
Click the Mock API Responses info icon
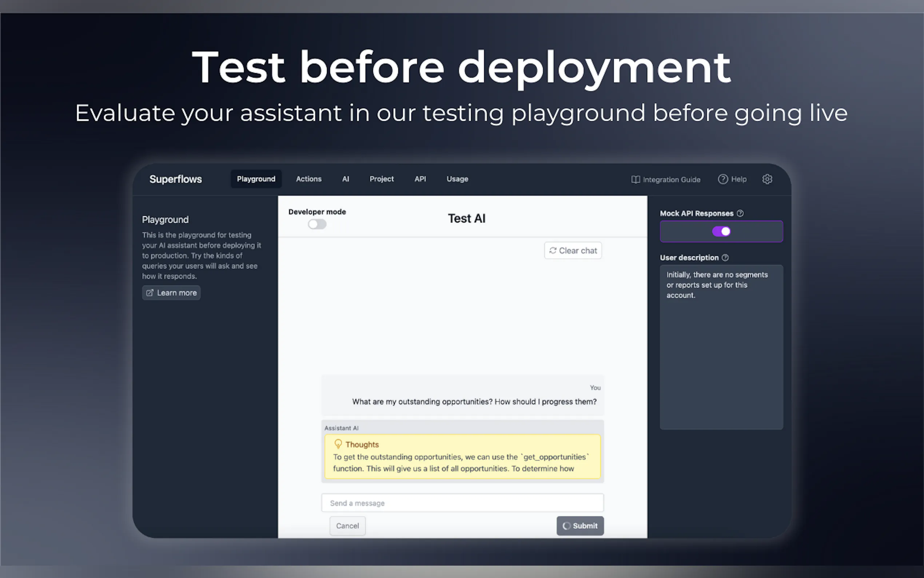(x=740, y=213)
